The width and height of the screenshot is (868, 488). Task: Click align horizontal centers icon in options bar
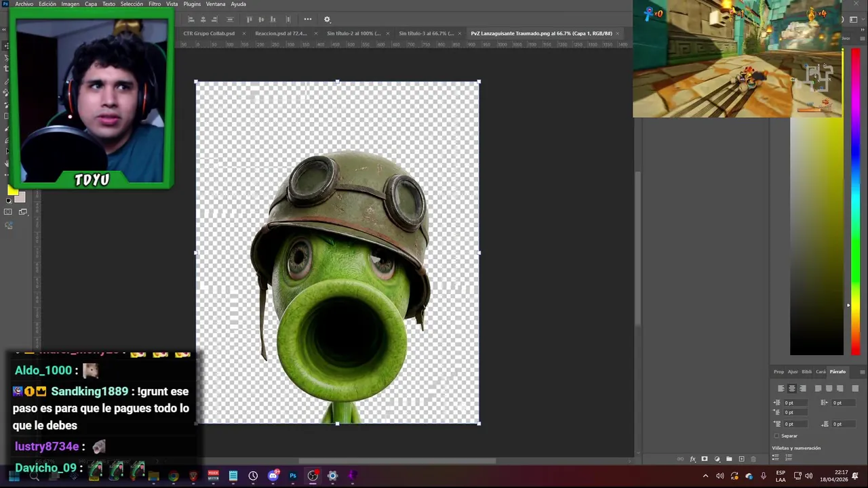coord(203,19)
